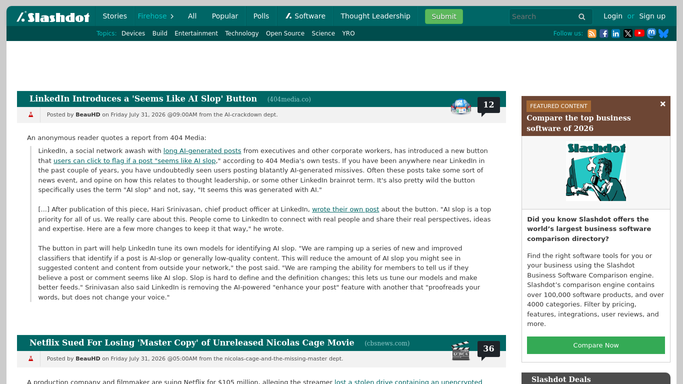Open the Entertainment topic

pyautogui.click(x=196, y=34)
